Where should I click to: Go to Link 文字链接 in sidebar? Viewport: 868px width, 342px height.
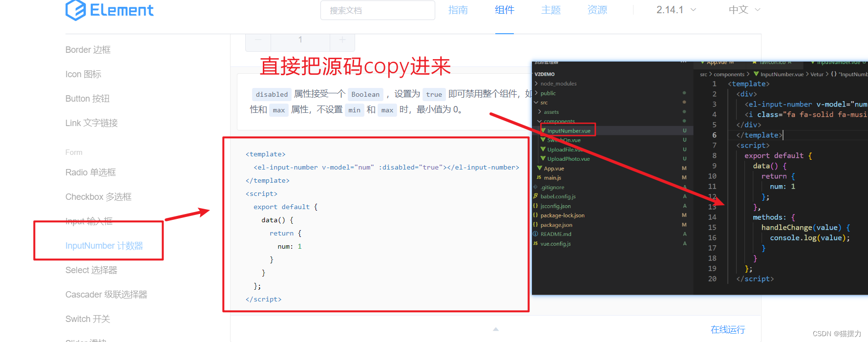(x=91, y=123)
